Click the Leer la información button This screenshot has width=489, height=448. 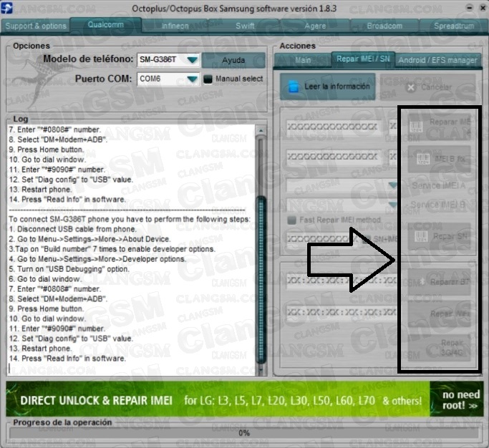327,87
